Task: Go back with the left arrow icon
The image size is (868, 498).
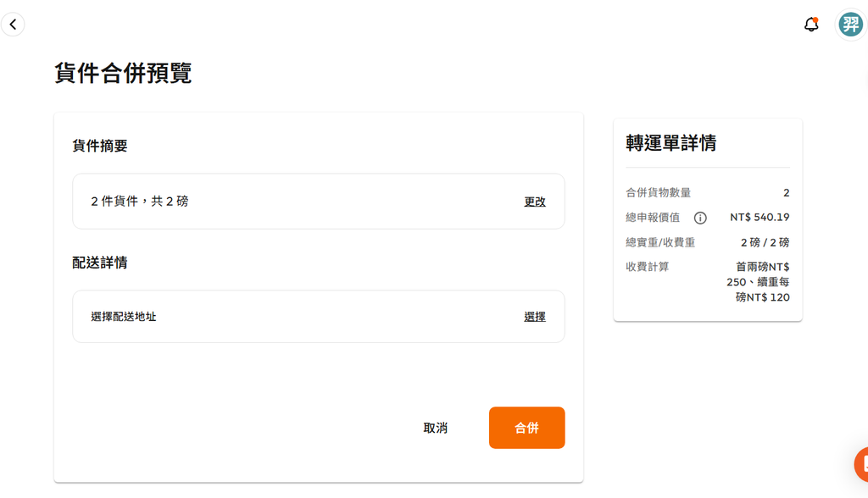Action: point(13,25)
